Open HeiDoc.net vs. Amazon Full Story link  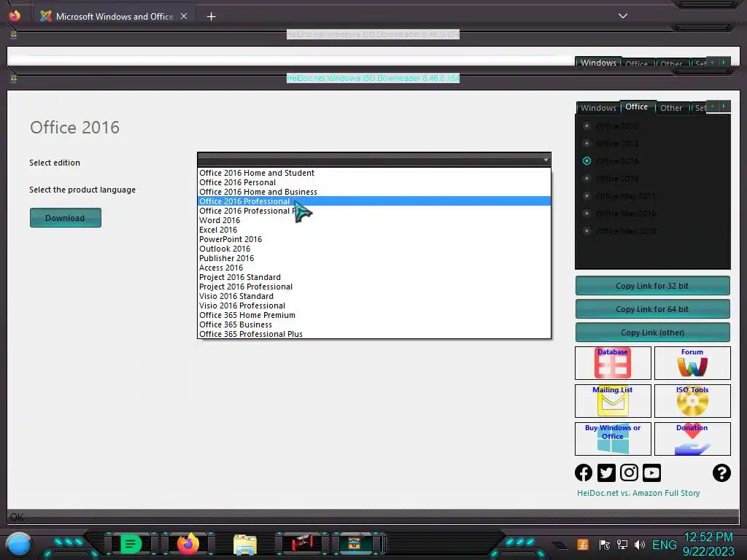click(x=638, y=494)
